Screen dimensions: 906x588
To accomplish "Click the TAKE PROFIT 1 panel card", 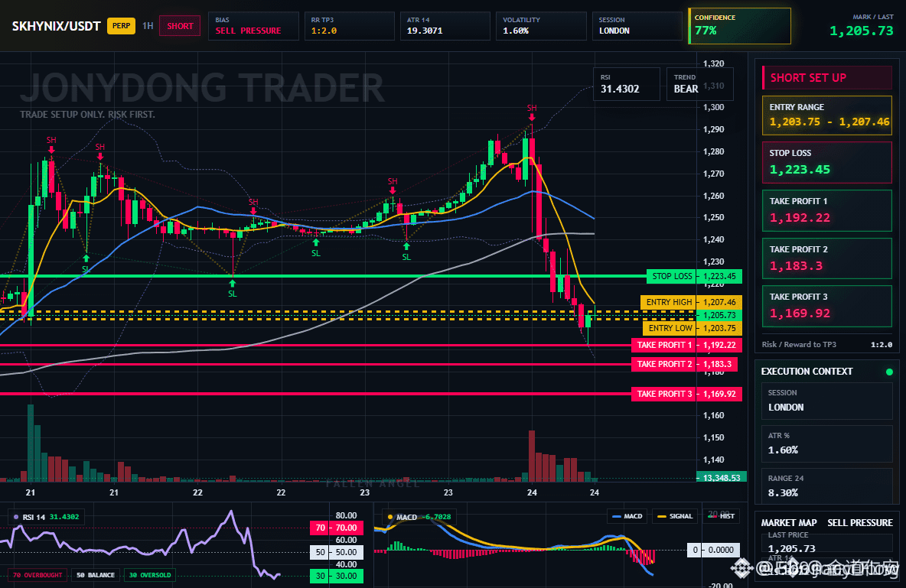I will (827, 210).
